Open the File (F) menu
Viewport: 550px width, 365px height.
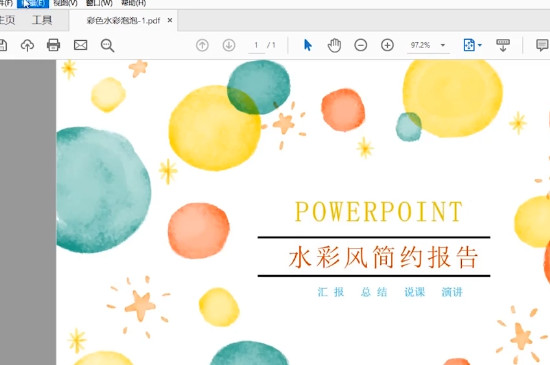point(6,4)
